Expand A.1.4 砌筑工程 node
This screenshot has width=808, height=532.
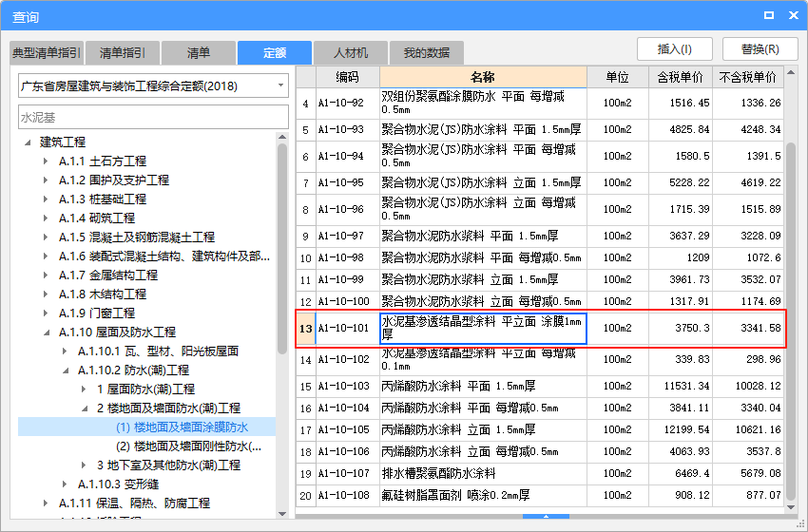tap(46, 218)
